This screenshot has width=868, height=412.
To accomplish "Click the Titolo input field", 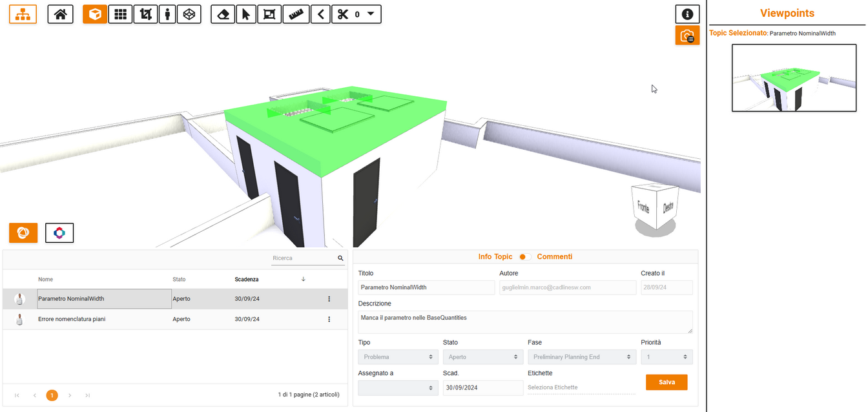I will click(426, 287).
